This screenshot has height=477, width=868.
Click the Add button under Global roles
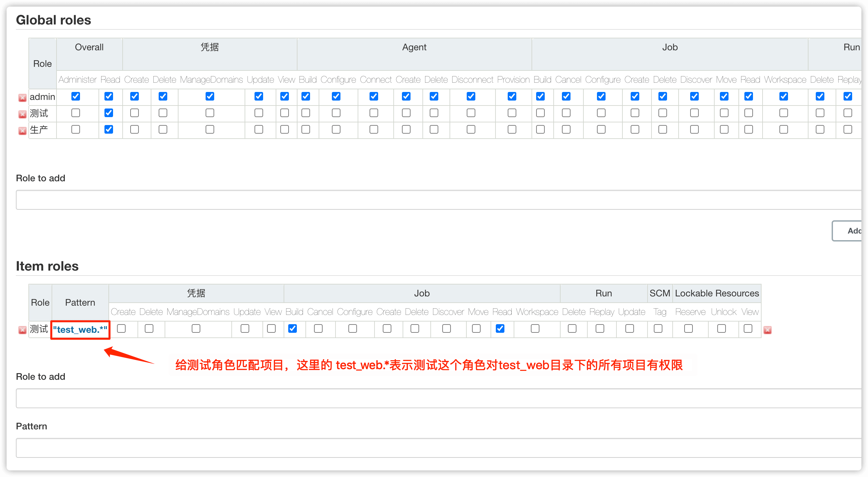click(x=848, y=231)
